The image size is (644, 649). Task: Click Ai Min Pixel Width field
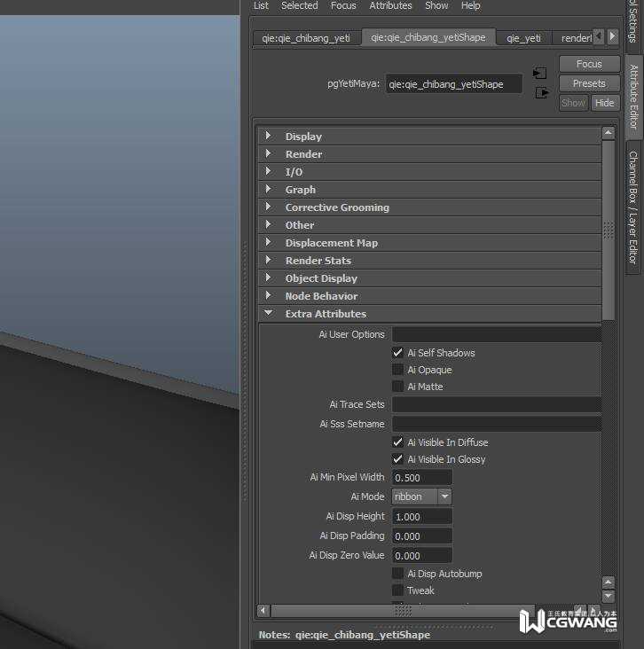pos(421,478)
